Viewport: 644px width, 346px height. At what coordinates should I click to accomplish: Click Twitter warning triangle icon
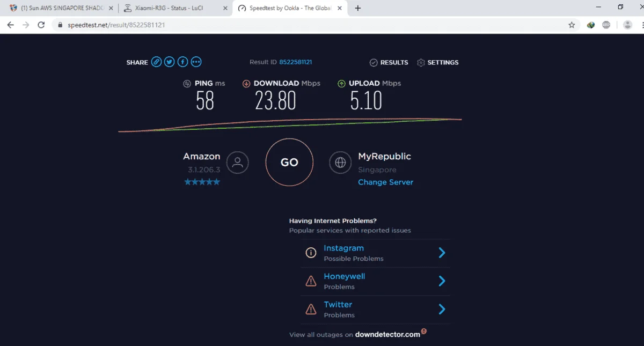[x=311, y=309]
